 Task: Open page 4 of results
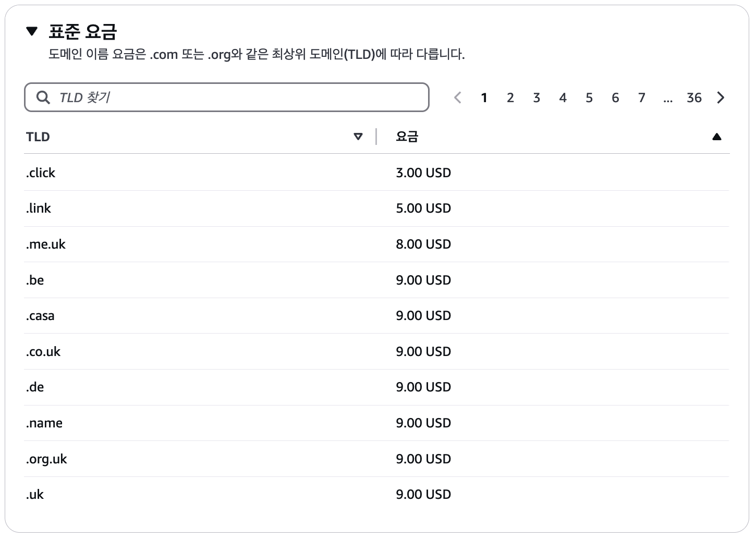click(x=563, y=97)
